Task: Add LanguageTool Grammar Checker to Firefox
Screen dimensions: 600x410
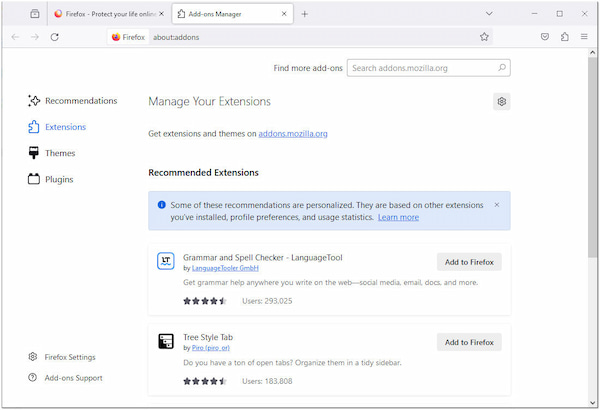Action: (469, 262)
